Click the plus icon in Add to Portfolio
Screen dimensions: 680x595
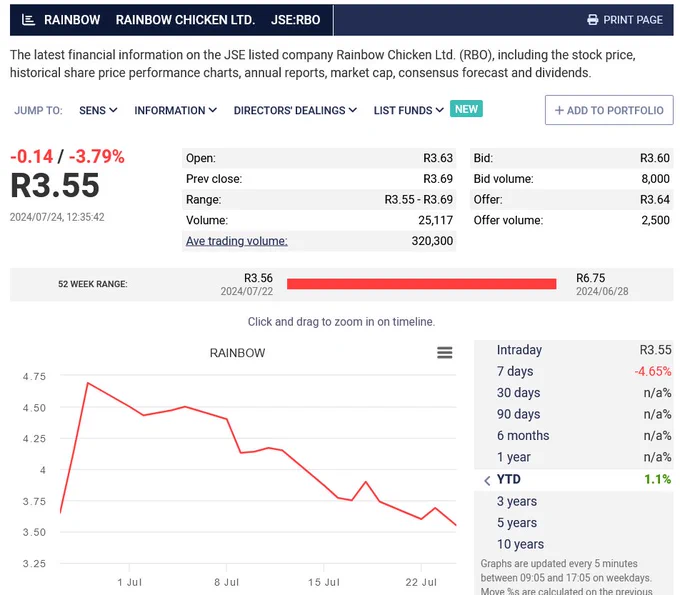[x=559, y=111]
